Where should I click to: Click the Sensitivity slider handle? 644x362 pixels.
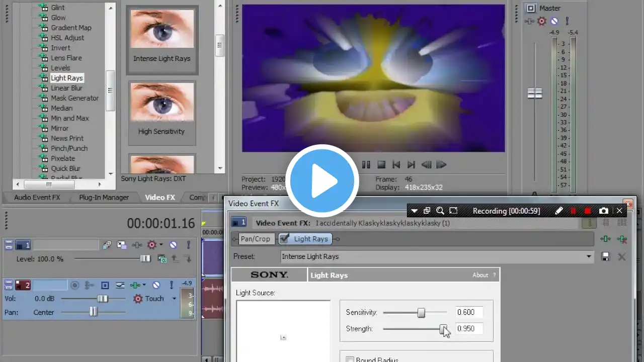point(421,313)
